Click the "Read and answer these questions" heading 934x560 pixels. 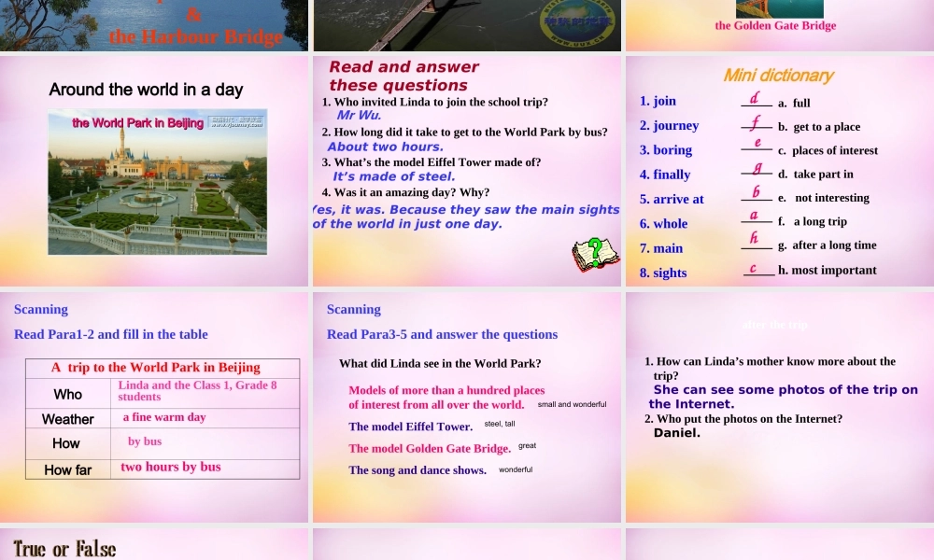403,76
